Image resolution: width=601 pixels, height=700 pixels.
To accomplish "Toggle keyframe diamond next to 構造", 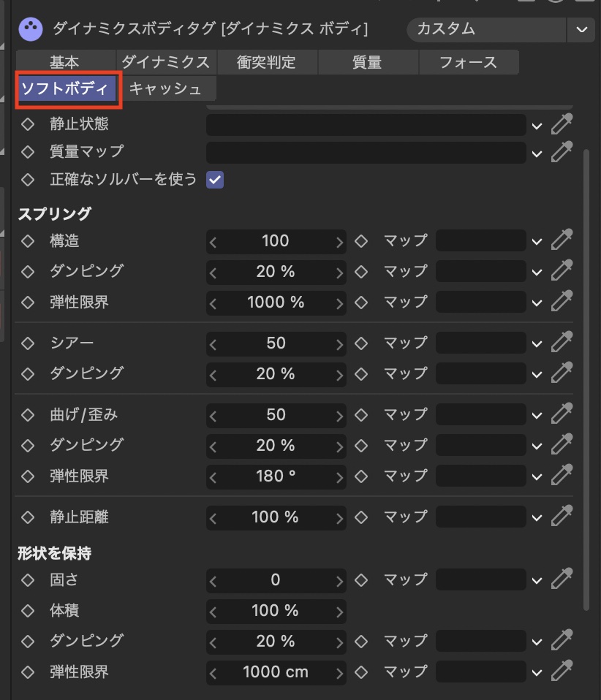I will pos(28,241).
